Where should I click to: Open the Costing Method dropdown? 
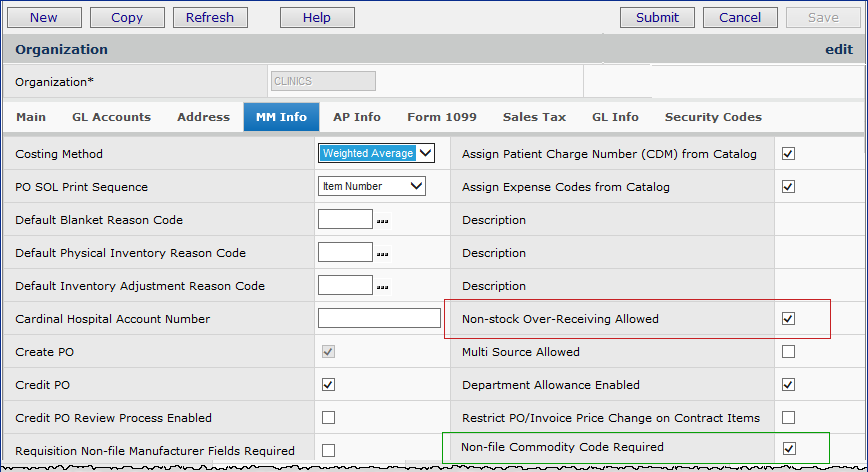click(376, 154)
